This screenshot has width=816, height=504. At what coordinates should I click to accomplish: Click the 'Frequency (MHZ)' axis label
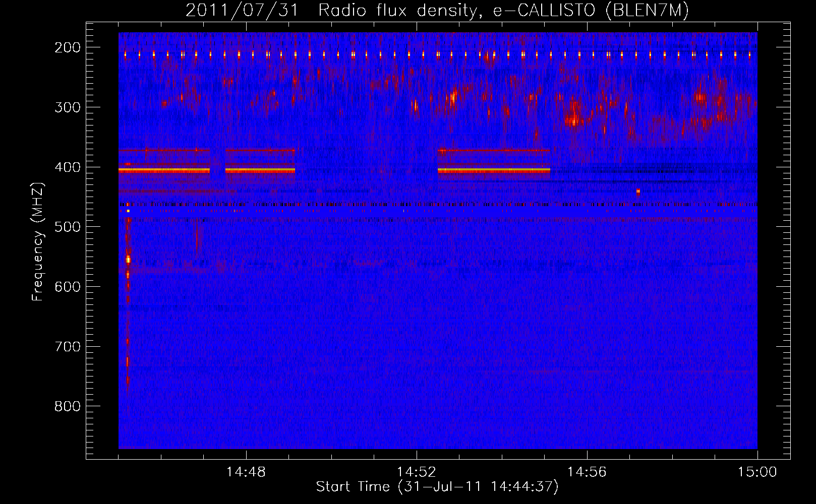coord(38,241)
